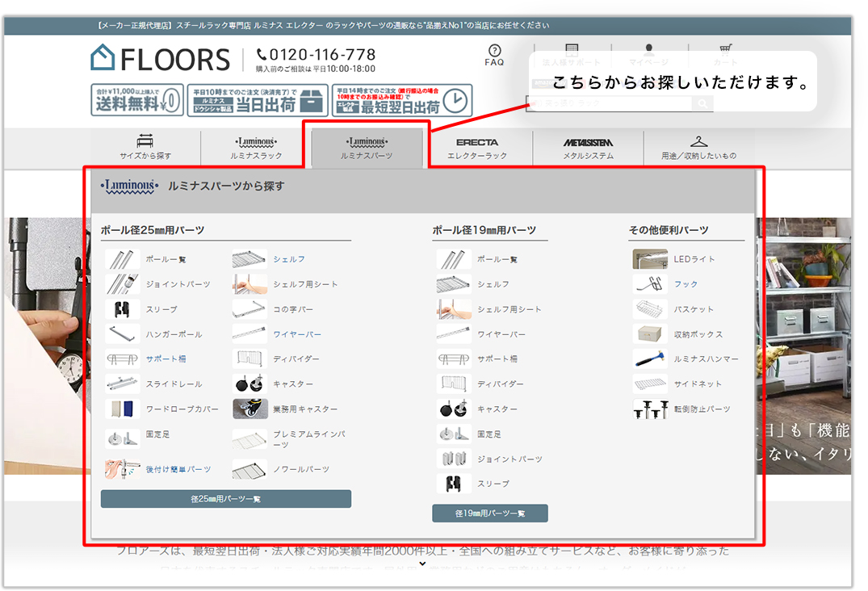Image resolution: width=868 pixels, height=591 pixels.
Task: Click the ノワールパーツ icon
Action: (x=249, y=469)
